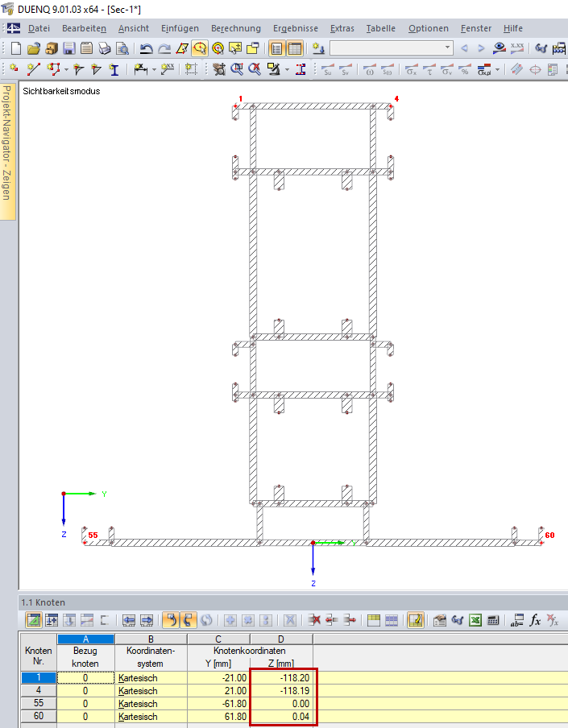Expand dropdown arrow beside sigma x,pl icon
568x728 pixels.
(x=497, y=69)
